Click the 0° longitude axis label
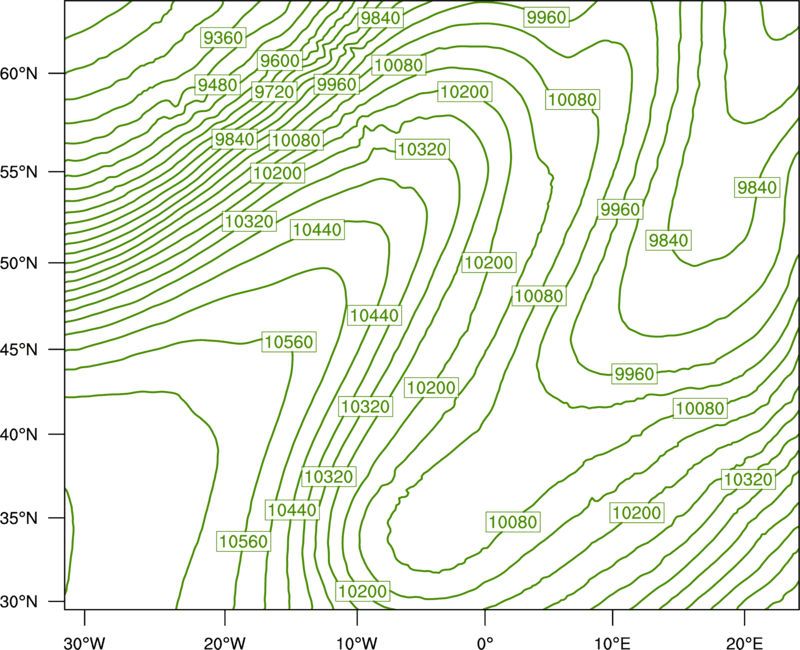This screenshot has width=800, height=650. (485, 643)
